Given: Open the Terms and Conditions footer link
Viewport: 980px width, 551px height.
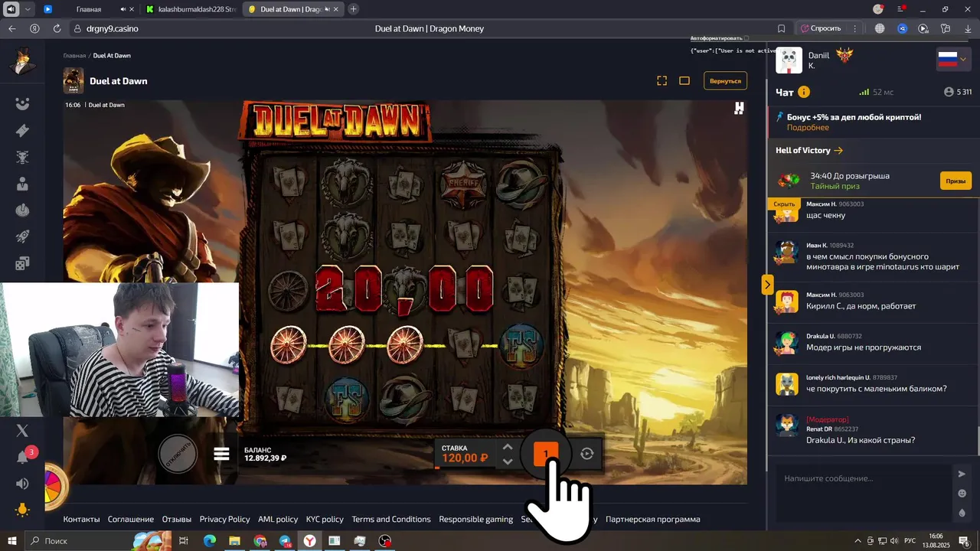Looking at the screenshot, I should (391, 519).
